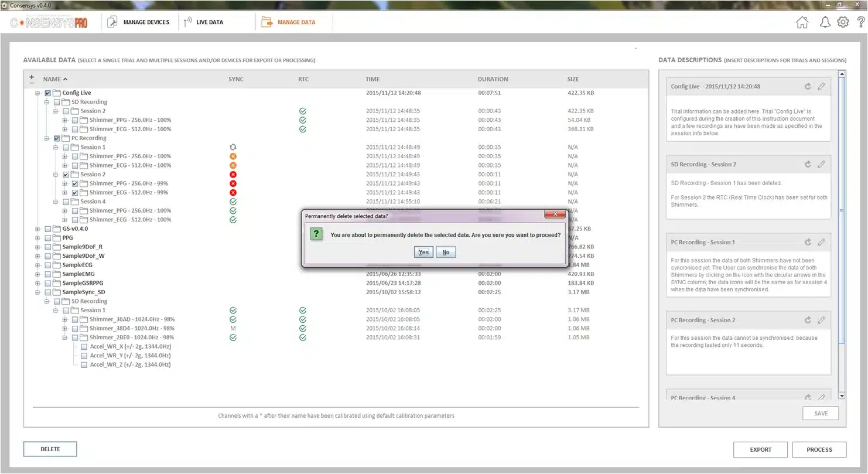Click refresh icon on Config Live description

coord(808,86)
